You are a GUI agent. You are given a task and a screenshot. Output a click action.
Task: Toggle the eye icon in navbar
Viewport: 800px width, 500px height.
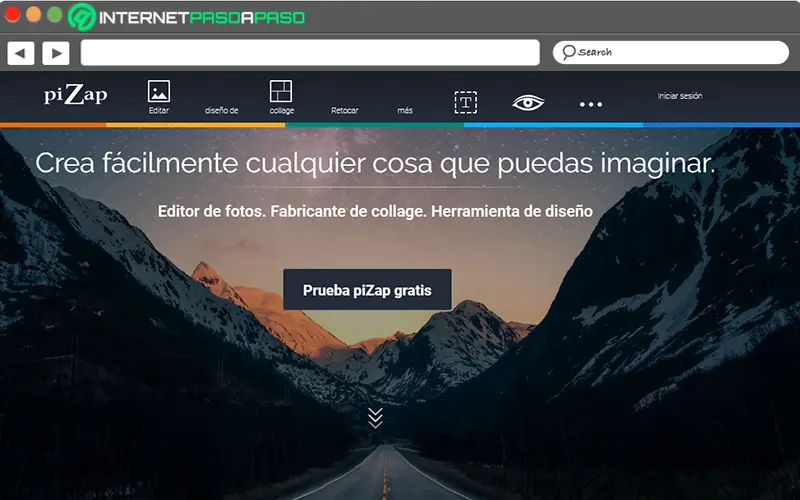(528, 103)
